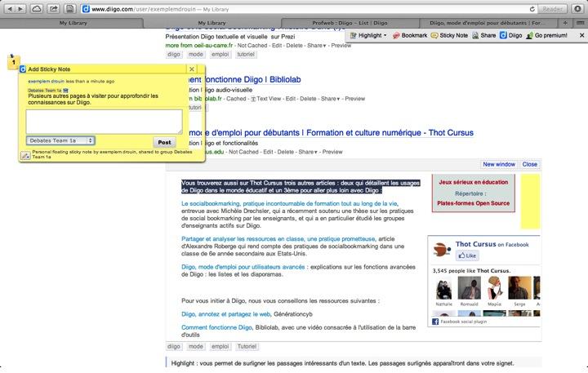Click the tutoriel tag under Prezi bookmark
The height and width of the screenshot is (373, 588).
point(246,55)
